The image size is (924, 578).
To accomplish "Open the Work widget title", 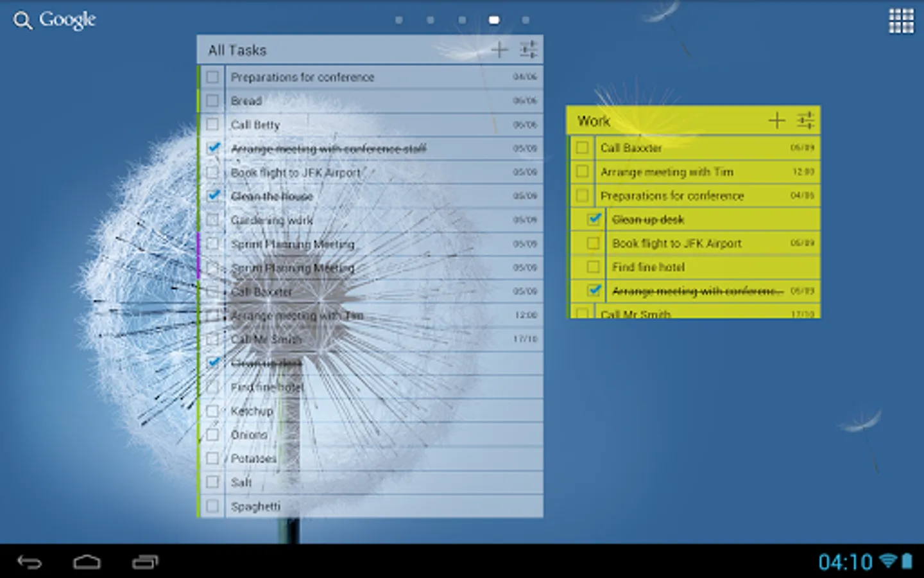I will (x=594, y=121).
